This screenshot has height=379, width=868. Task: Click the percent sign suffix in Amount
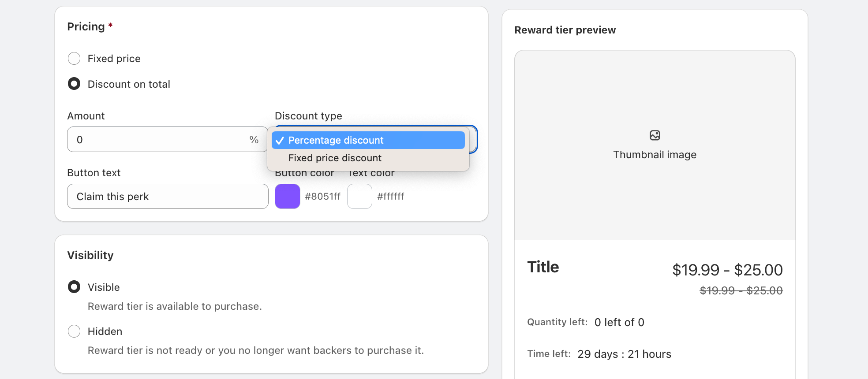pyautogui.click(x=254, y=140)
